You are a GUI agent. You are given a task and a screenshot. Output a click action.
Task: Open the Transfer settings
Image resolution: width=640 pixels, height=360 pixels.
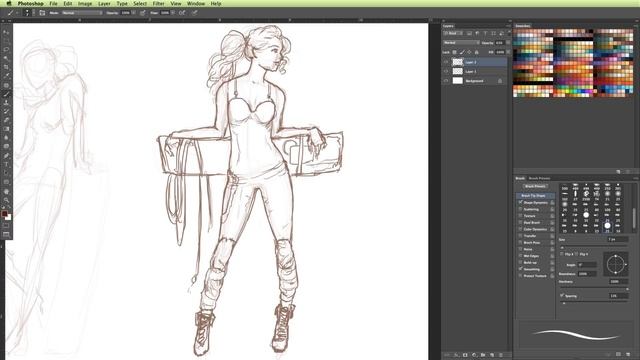click(530, 236)
